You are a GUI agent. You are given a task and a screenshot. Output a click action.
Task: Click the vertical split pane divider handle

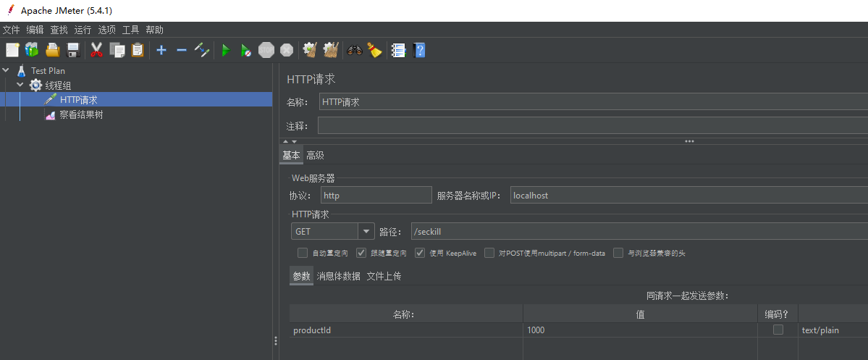tap(275, 340)
